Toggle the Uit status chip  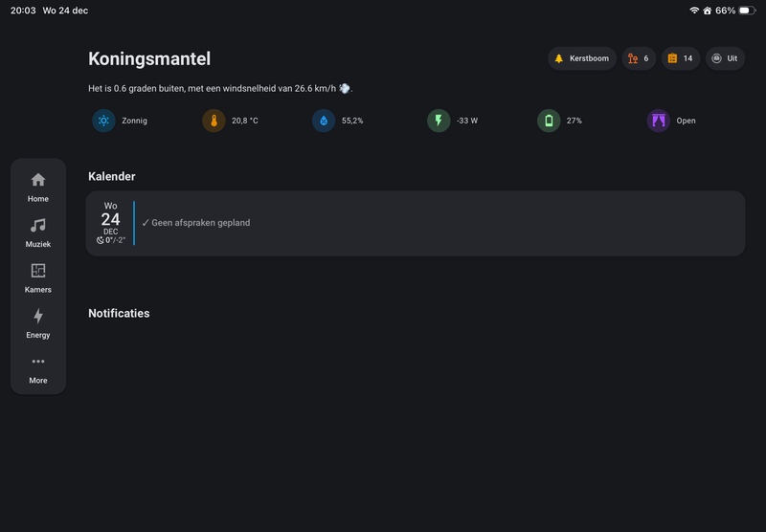[x=725, y=58]
